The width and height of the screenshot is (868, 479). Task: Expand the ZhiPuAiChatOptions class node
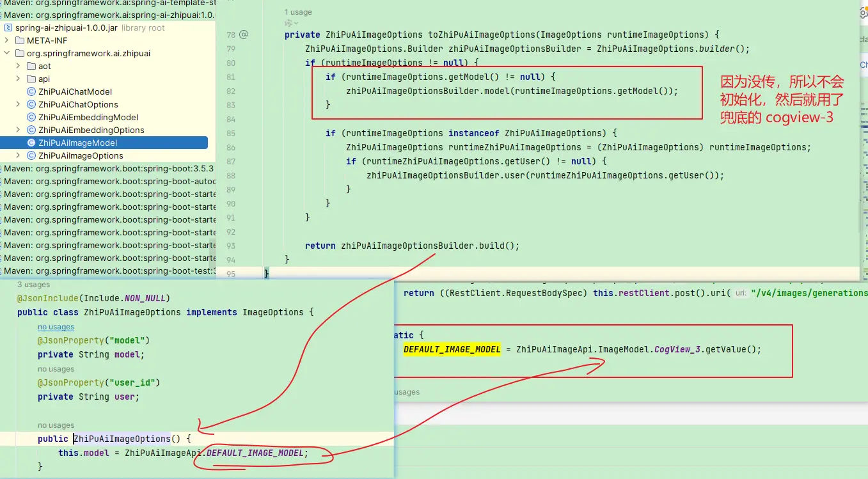pyautogui.click(x=19, y=105)
